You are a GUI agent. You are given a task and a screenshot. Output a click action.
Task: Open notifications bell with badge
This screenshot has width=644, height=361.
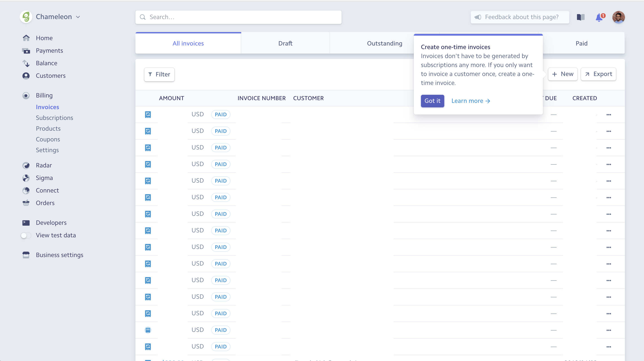(600, 17)
